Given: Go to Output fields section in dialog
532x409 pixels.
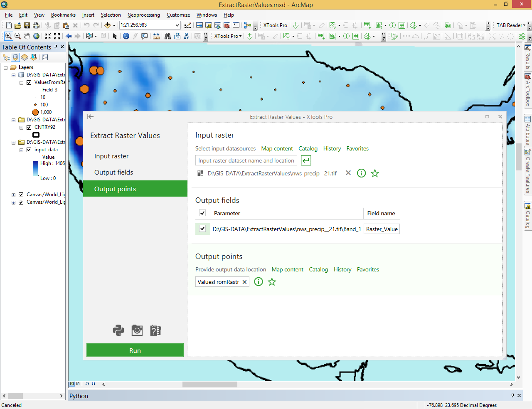Looking at the screenshot, I should coord(135,172).
